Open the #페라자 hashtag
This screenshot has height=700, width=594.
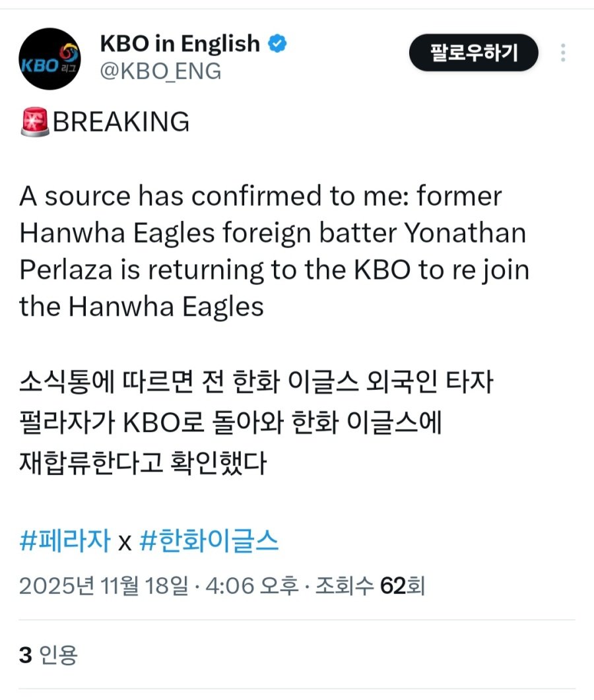click(x=65, y=542)
